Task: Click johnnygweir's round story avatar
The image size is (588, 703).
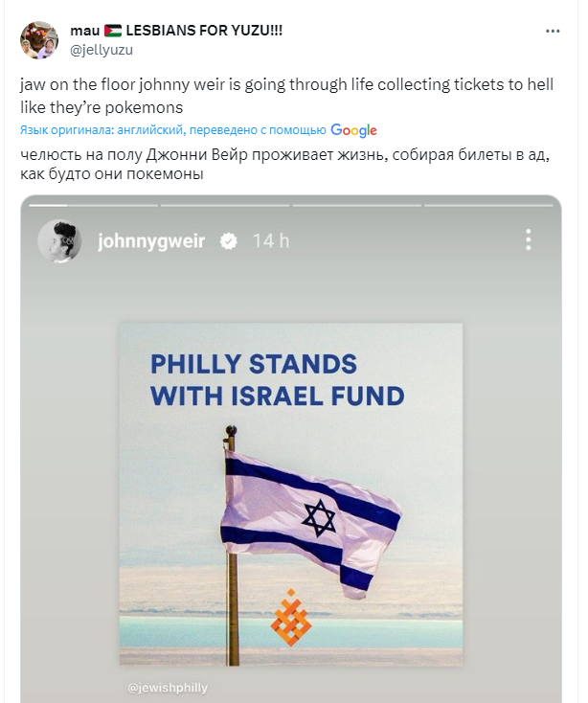Action: (x=59, y=241)
